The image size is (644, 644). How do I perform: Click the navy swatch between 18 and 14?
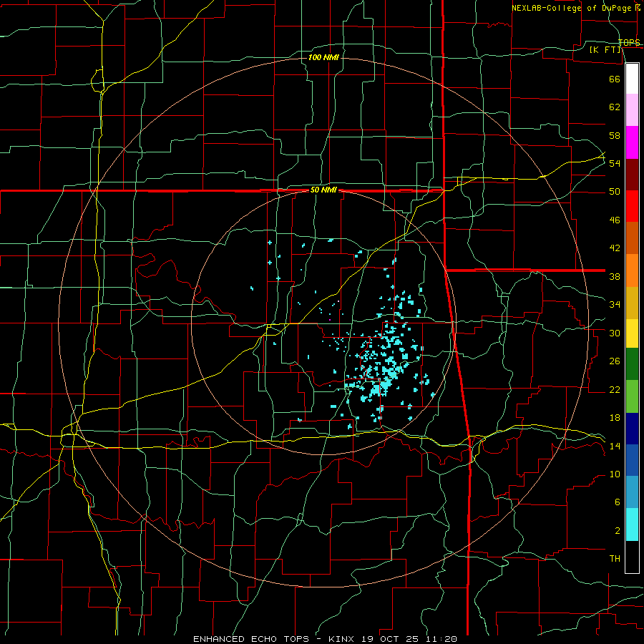click(632, 429)
